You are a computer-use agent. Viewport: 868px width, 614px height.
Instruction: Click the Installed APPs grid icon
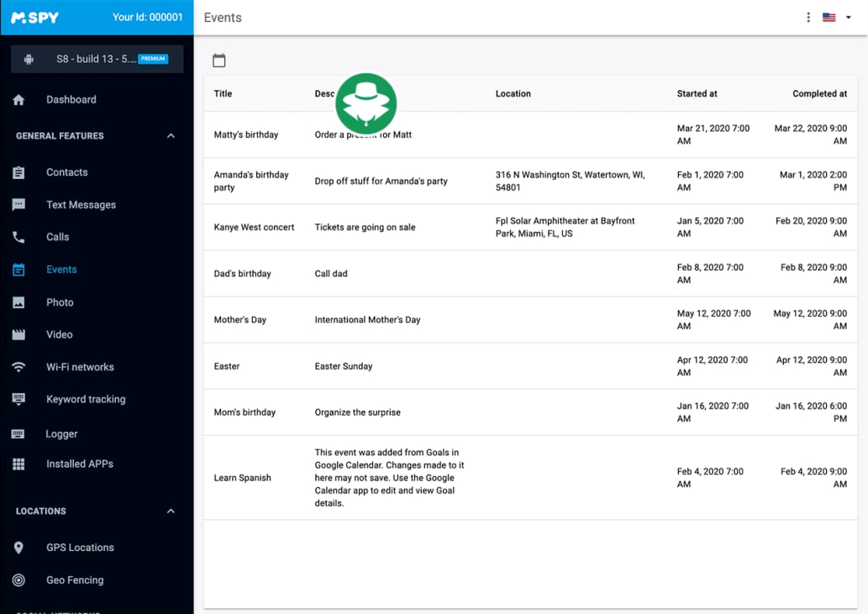click(18, 464)
